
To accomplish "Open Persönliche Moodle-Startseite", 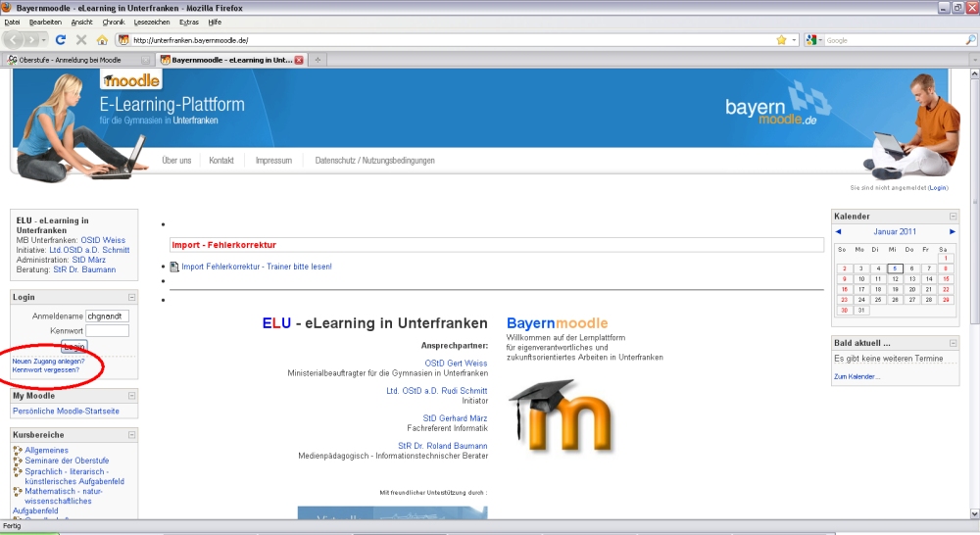I will click(x=66, y=412).
